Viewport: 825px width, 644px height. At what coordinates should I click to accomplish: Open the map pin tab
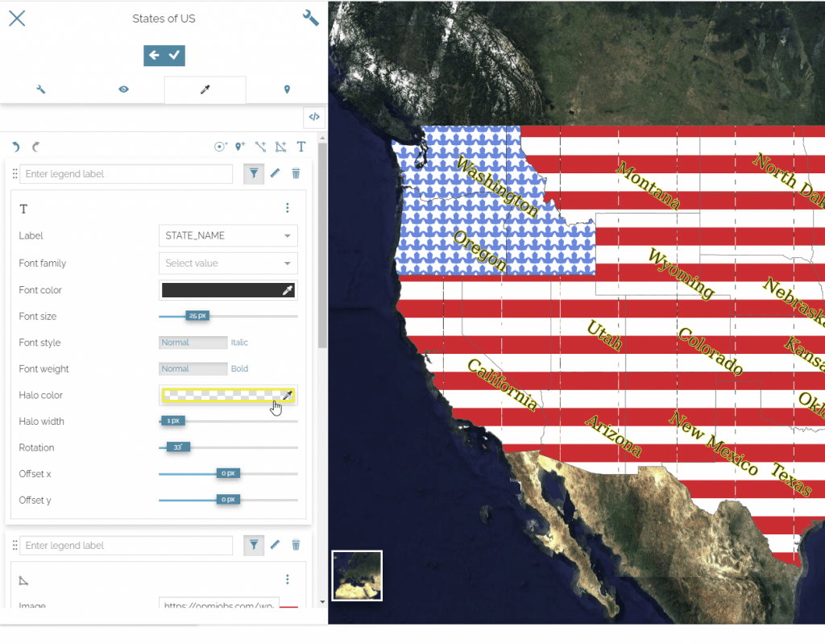pyautogui.click(x=287, y=89)
